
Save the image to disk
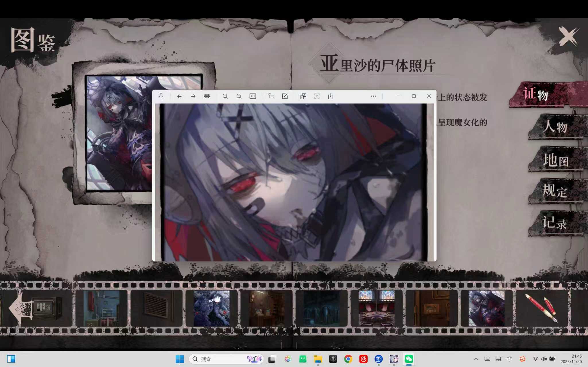331,96
